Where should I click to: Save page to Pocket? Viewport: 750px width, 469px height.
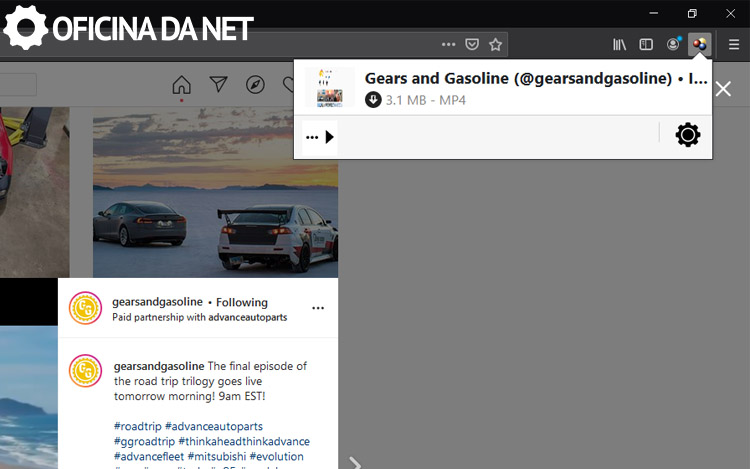pyautogui.click(x=472, y=44)
